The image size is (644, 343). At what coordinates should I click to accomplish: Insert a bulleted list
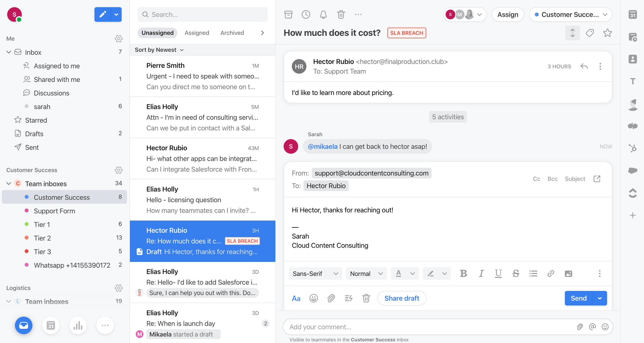[533, 273]
